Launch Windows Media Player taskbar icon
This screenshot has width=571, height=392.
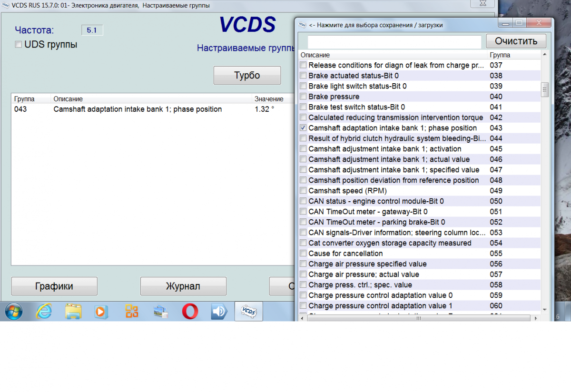click(101, 312)
